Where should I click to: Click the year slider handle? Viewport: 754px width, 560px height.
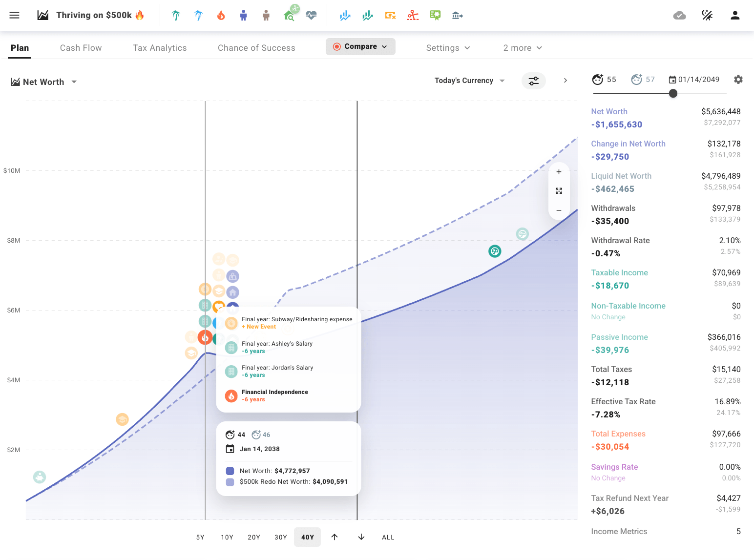(x=673, y=93)
